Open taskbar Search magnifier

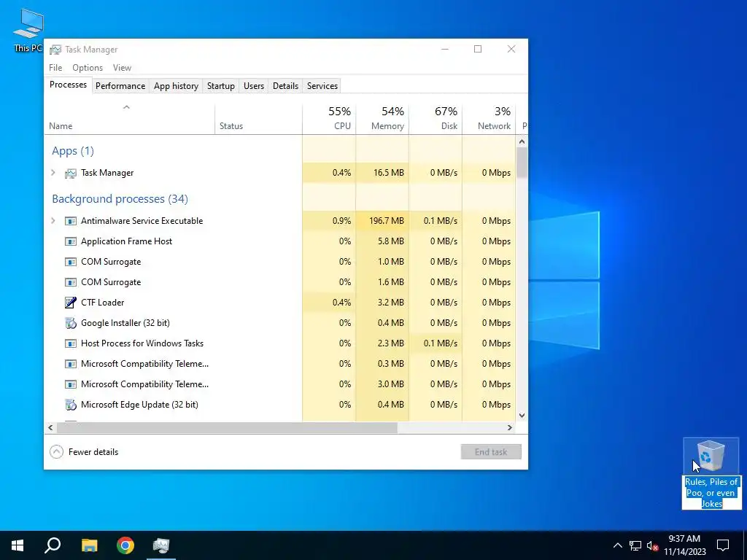tap(53, 545)
